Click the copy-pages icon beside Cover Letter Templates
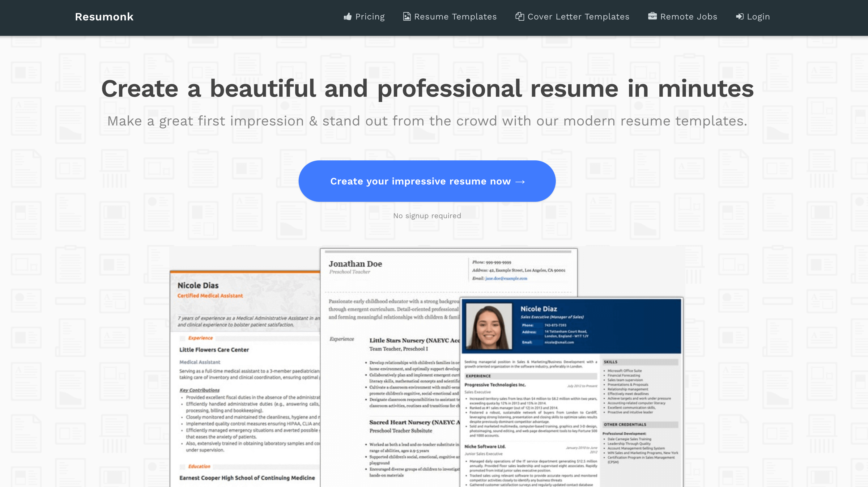 coord(520,16)
